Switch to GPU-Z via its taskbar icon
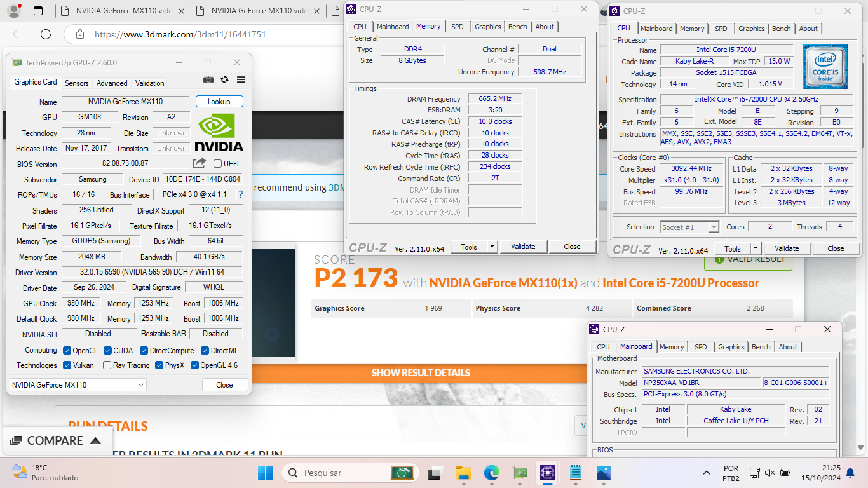 coord(520,473)
